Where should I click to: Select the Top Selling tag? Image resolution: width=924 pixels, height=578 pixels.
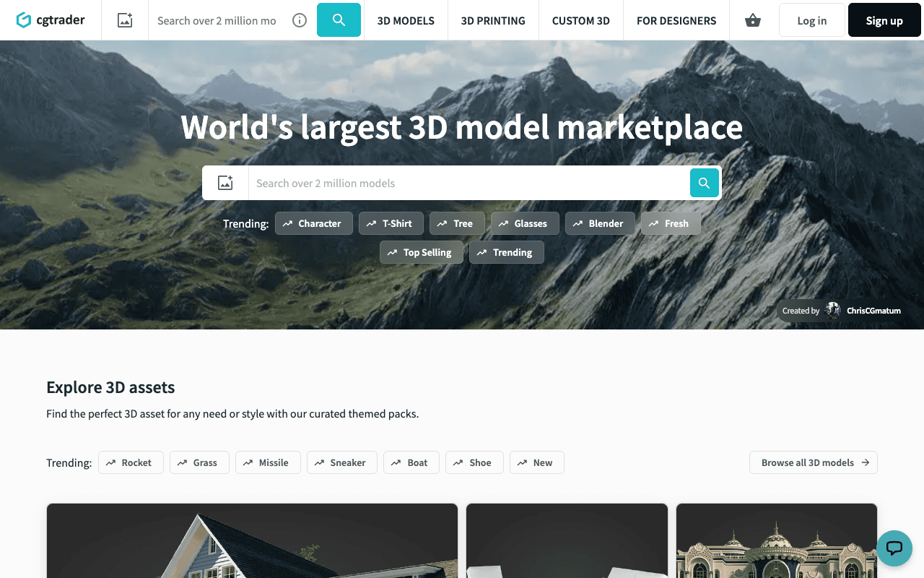[422, 252]
